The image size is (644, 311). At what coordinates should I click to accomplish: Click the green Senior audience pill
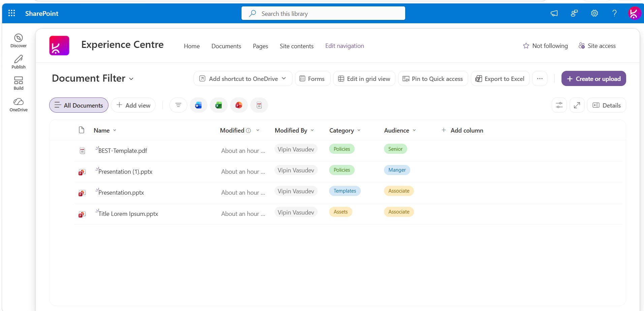click(x=395, y=149)
